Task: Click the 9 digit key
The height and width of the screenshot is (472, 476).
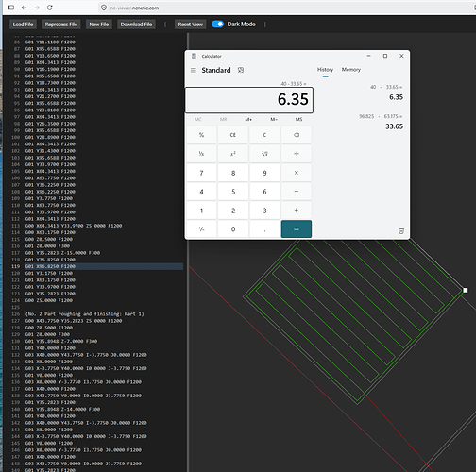Action: point(264,173)
